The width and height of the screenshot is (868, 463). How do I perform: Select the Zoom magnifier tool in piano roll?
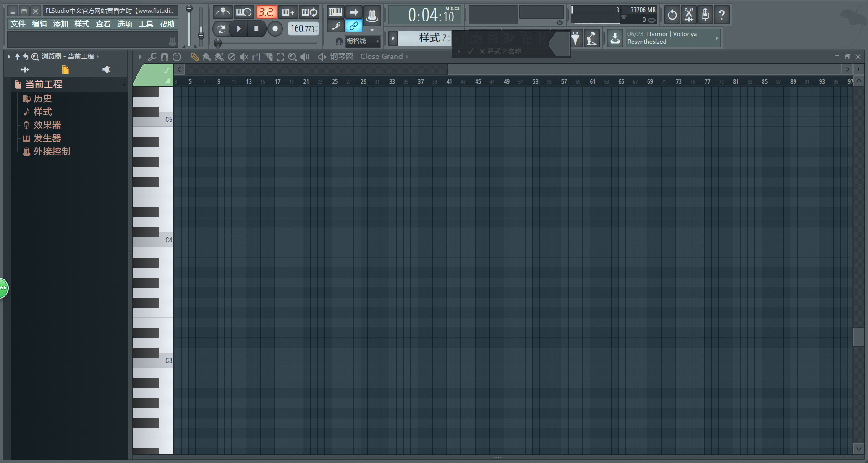pos(293,57)
